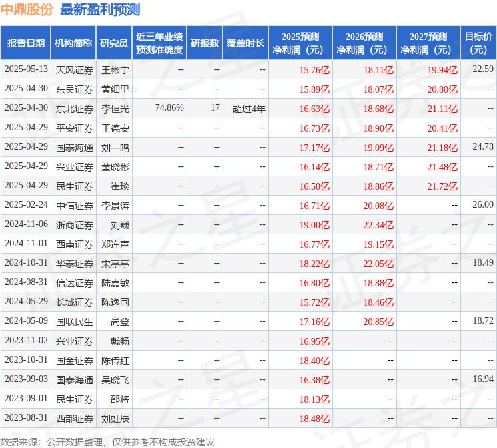Click the 研报数 column header
The height and width of the screenshot is (448, 497).
(205, 43)
